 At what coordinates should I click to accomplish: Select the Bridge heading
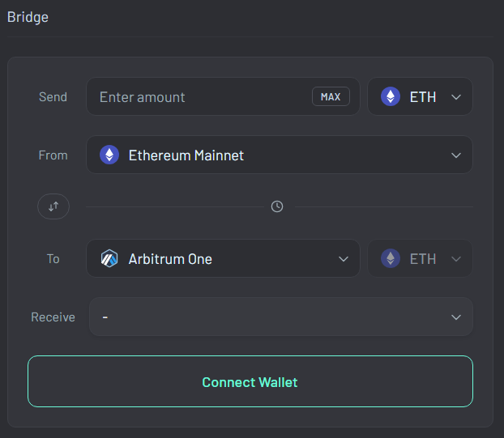tap(28, 17)
